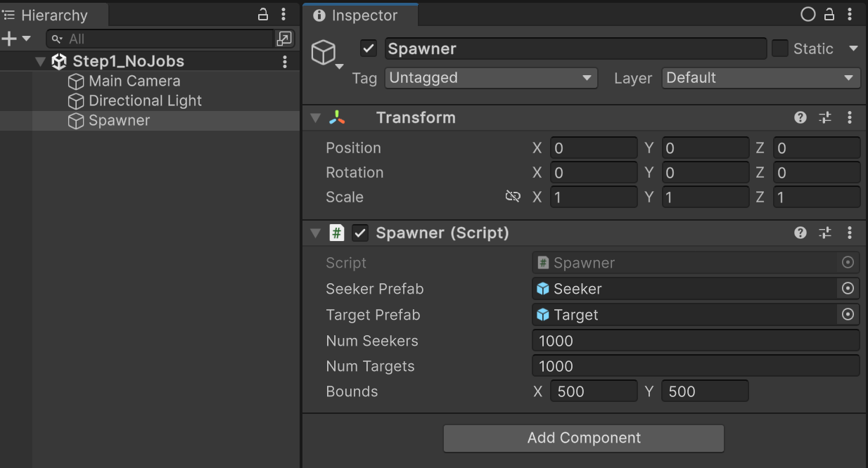Click the Hierarchy panel lock icon

click(x=263, y=15)
